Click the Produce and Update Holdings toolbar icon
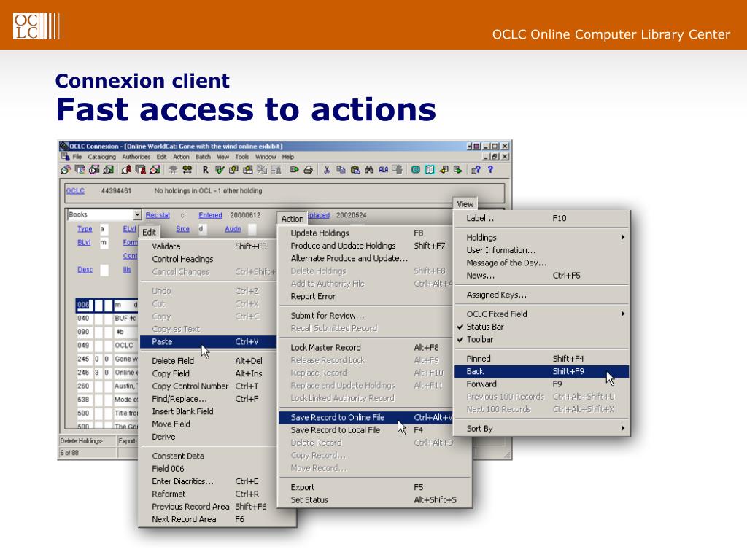 pyautogui.click(x=248, y=169)
